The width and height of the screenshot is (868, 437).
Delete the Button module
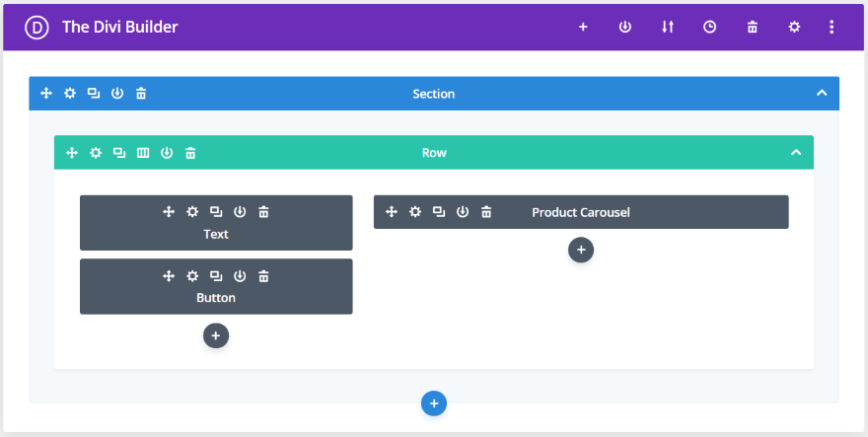(x=263, y=275)
